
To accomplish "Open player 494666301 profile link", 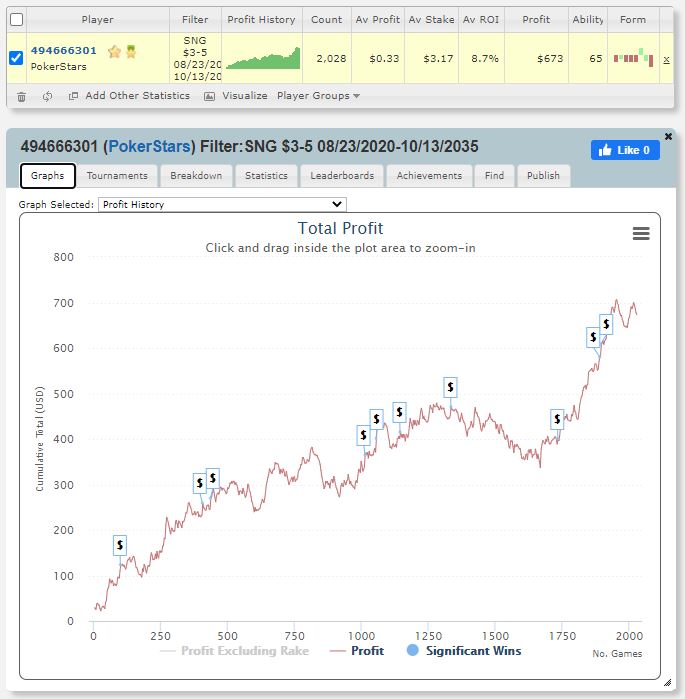I will pos(64,51).
